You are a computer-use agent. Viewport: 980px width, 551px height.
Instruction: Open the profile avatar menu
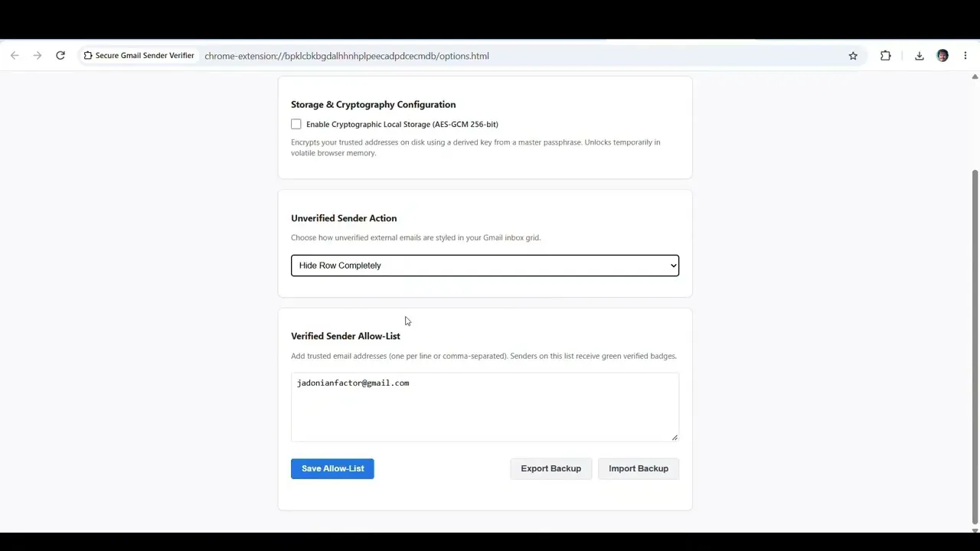click(942, 56)
